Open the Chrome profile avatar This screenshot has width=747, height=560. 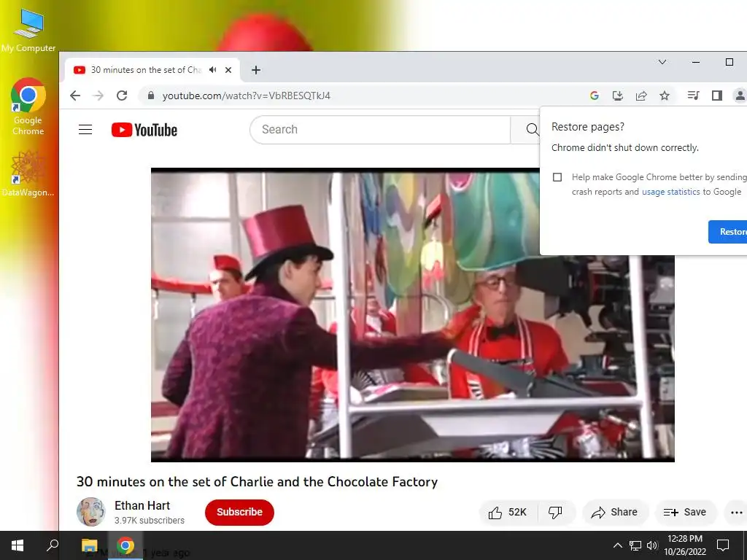[x=740, y=96]
